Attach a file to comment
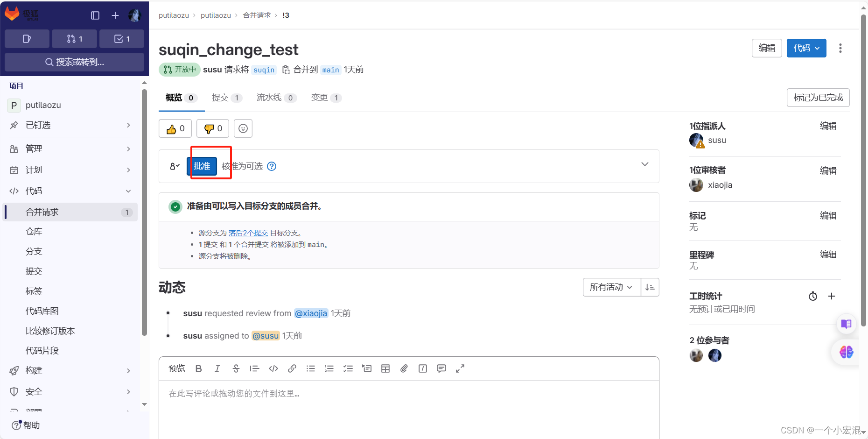This screenshot has width=868, height=439. 404,368
